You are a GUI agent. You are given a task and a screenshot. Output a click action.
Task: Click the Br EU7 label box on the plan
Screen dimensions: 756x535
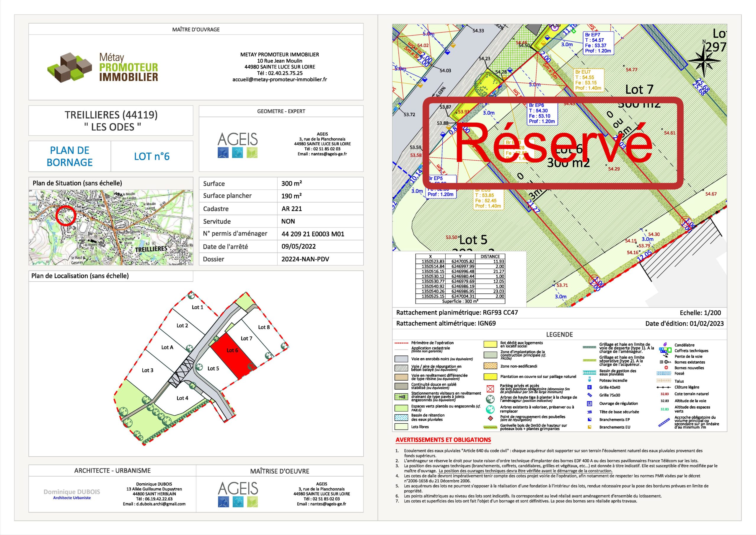click(x=589, y=80)
